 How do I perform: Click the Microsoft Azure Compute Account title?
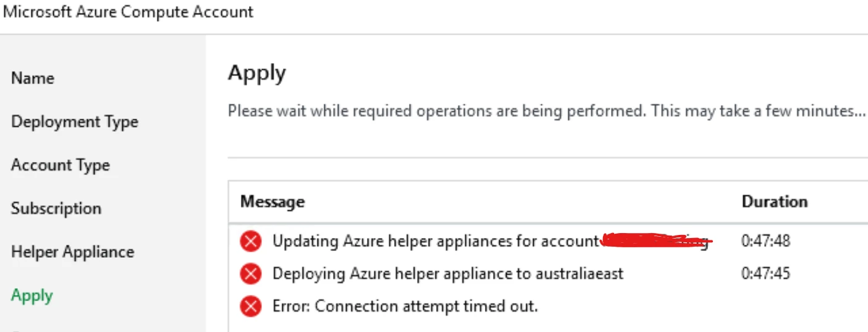pyautogui.click(x=129, y=12)
